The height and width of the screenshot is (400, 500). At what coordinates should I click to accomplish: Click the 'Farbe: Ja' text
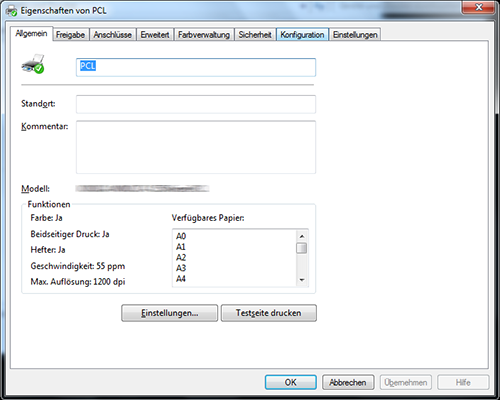[x=46, y=218]
